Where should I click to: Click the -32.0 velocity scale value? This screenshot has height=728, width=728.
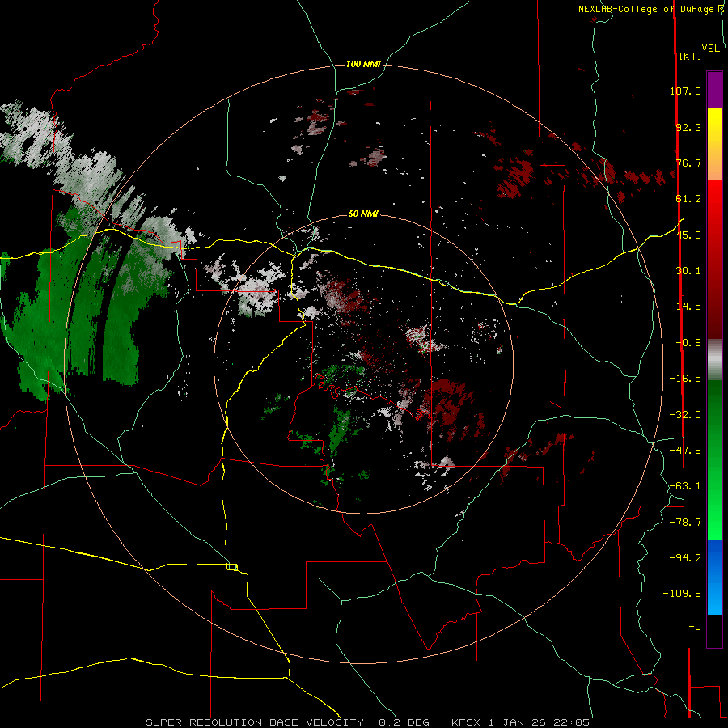pos(685,415)
